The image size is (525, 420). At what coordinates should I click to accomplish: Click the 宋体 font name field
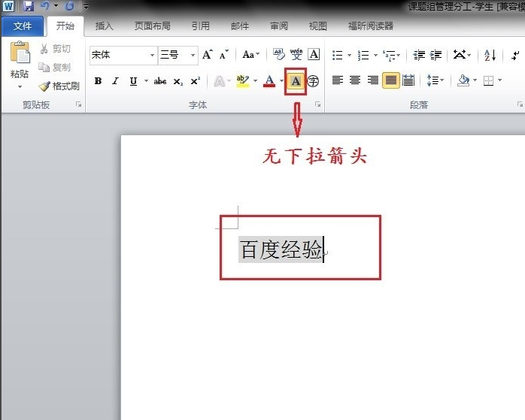click(119, 55)
